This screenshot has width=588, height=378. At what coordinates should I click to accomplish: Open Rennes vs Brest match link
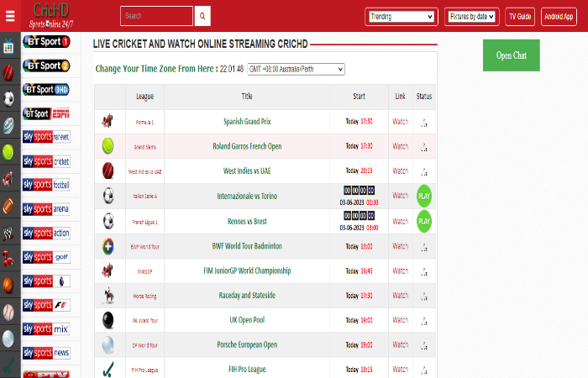pos(247,221)
